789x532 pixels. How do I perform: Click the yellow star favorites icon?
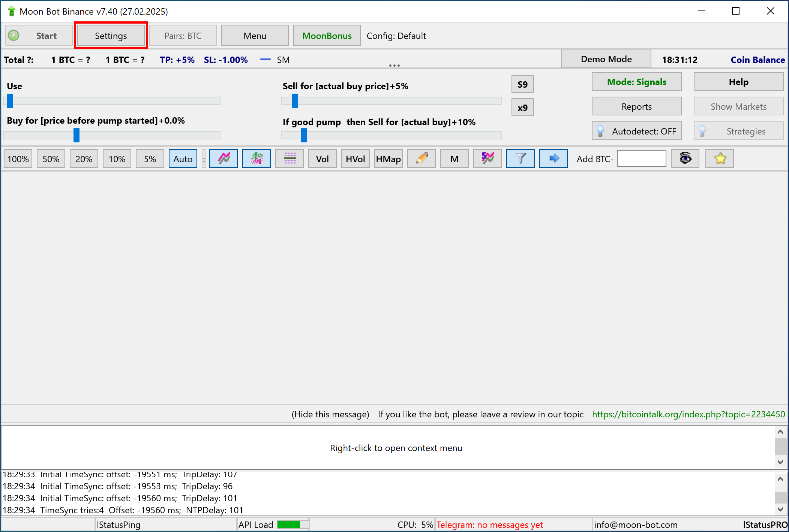tap(720, 159)
